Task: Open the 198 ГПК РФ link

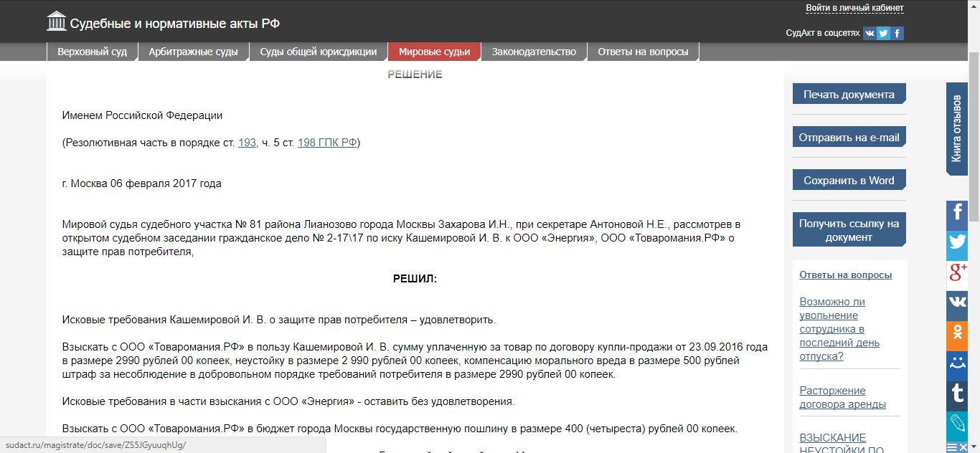Action: (327, 143)
